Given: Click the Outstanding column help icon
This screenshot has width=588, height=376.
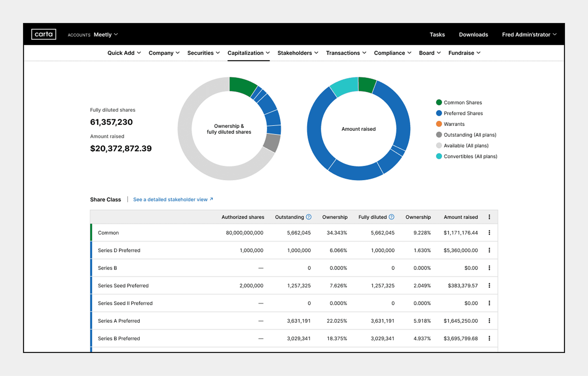Looking at the screenshot, I should pos(309,217).
